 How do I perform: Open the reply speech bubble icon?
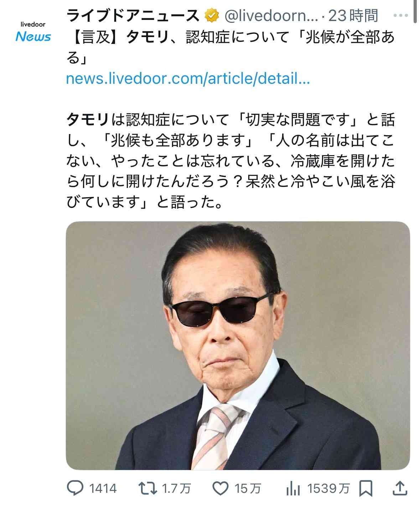point(75,488)
